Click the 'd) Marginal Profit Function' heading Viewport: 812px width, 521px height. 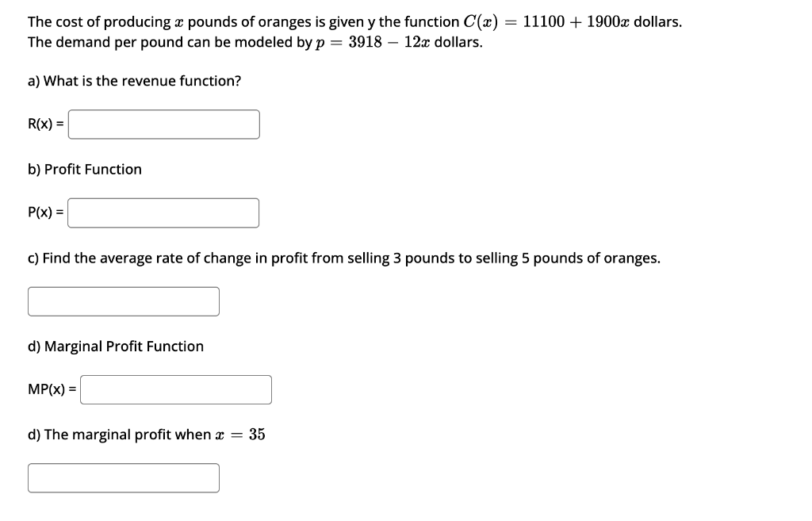[x=116, y=346]
